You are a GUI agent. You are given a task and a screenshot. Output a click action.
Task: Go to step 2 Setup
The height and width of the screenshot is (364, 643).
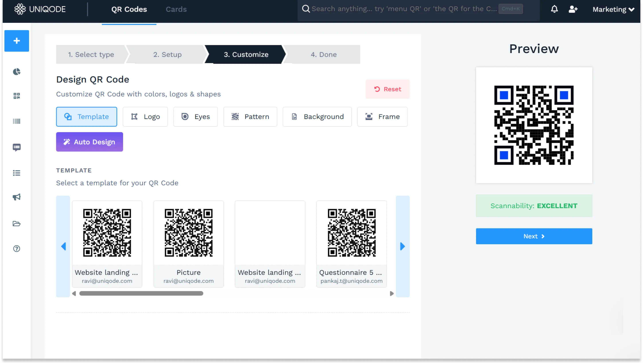(x=167, y=54)
